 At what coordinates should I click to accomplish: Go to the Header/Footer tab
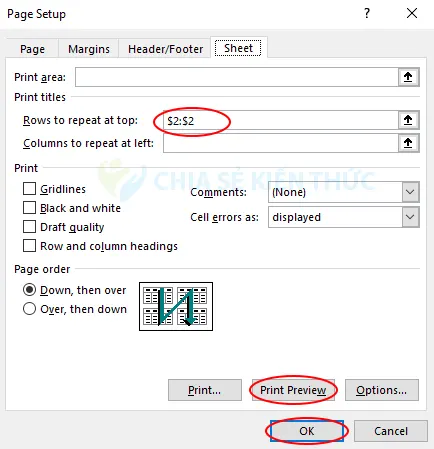(x=165, y=49)
